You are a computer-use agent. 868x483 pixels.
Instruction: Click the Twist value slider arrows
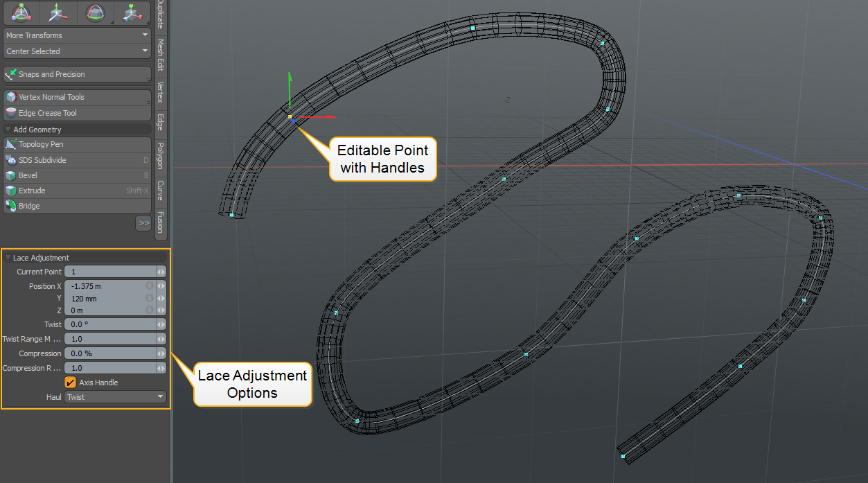click(161, 324)
